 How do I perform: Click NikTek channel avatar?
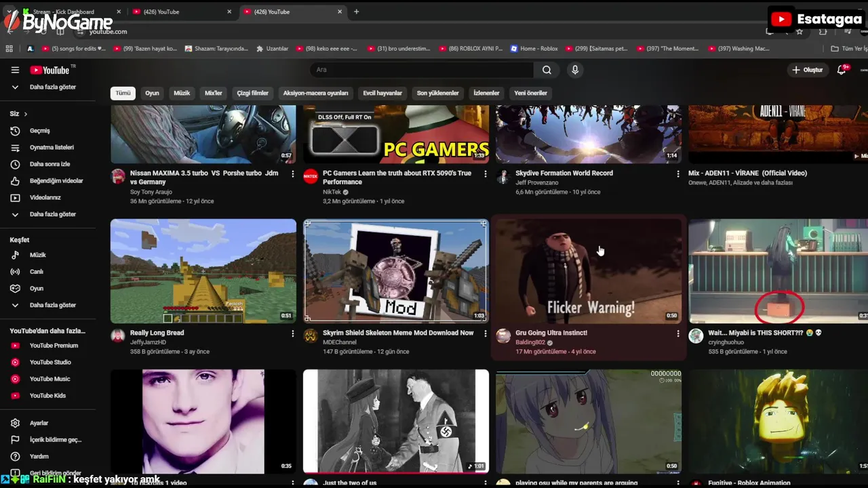tap(311, 176)
